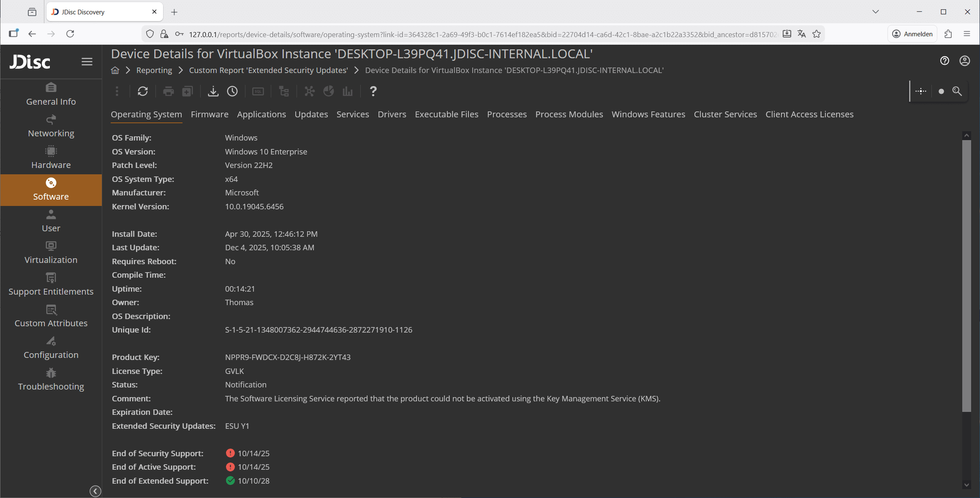Image resolution: width=980 pixels, height=498 pixels.
Task: Toggle the crosshair tracking control top right
Action: point(920,91)
